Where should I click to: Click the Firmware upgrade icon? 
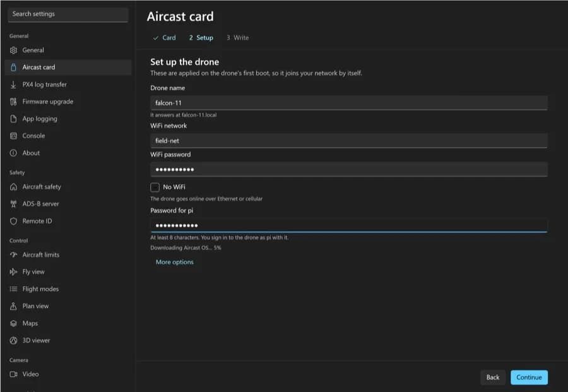13,102
